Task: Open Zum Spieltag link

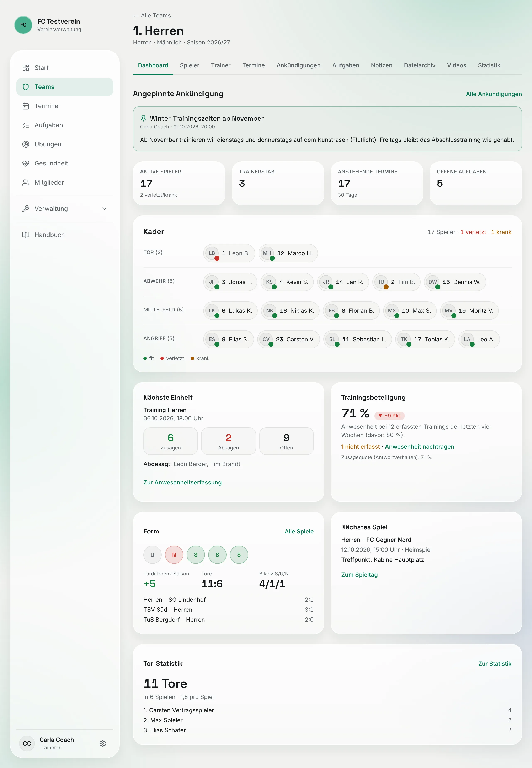Action: point(359,575)
